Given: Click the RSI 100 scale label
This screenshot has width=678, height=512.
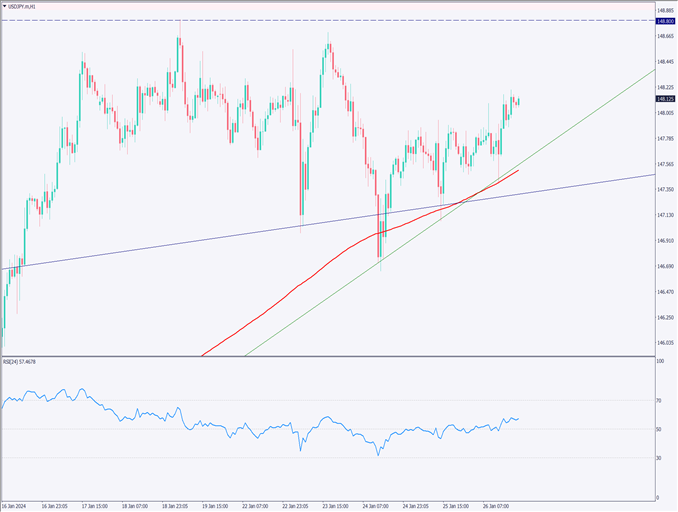Looking at the screenshot, I should 660,361.
